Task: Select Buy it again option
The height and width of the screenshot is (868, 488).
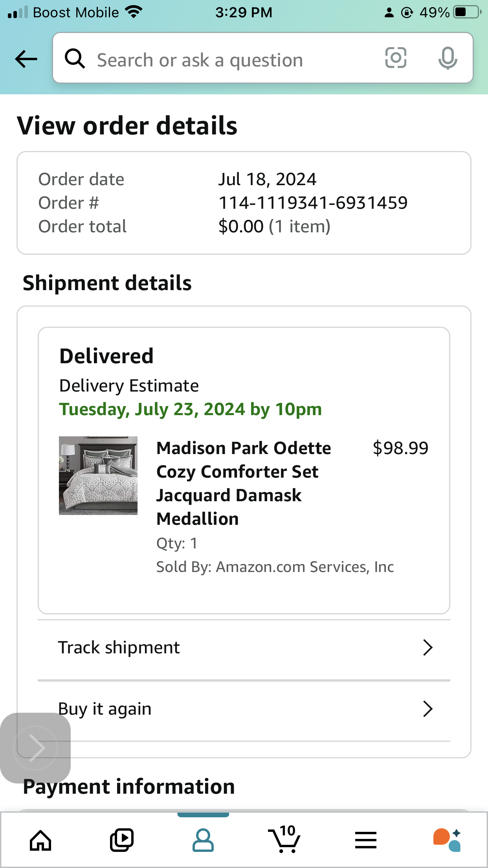Action: point(244,709)
